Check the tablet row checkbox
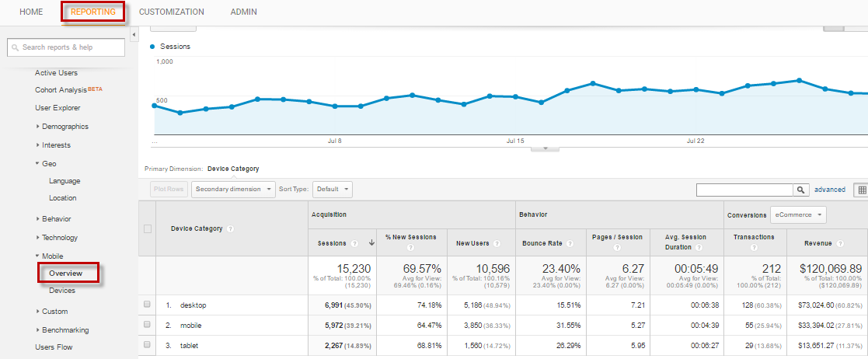The height and width of the screenshot is (359, 868). pos(147,345)
